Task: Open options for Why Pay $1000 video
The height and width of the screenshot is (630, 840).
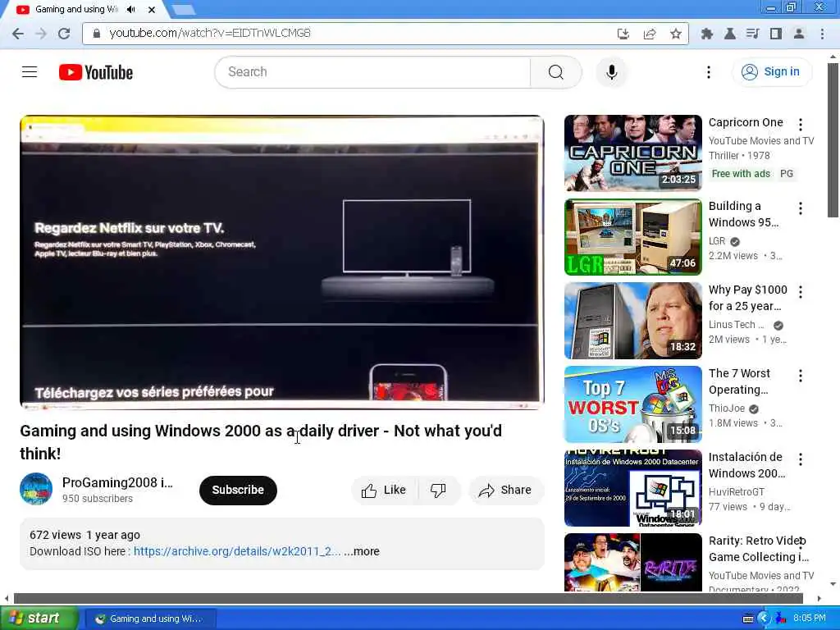Action: [x=801, y=292]
